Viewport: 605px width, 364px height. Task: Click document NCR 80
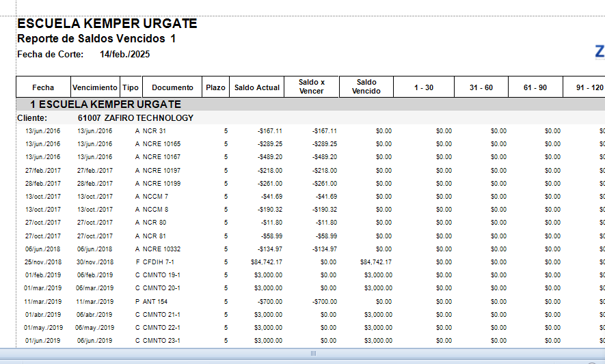point(154,223)
